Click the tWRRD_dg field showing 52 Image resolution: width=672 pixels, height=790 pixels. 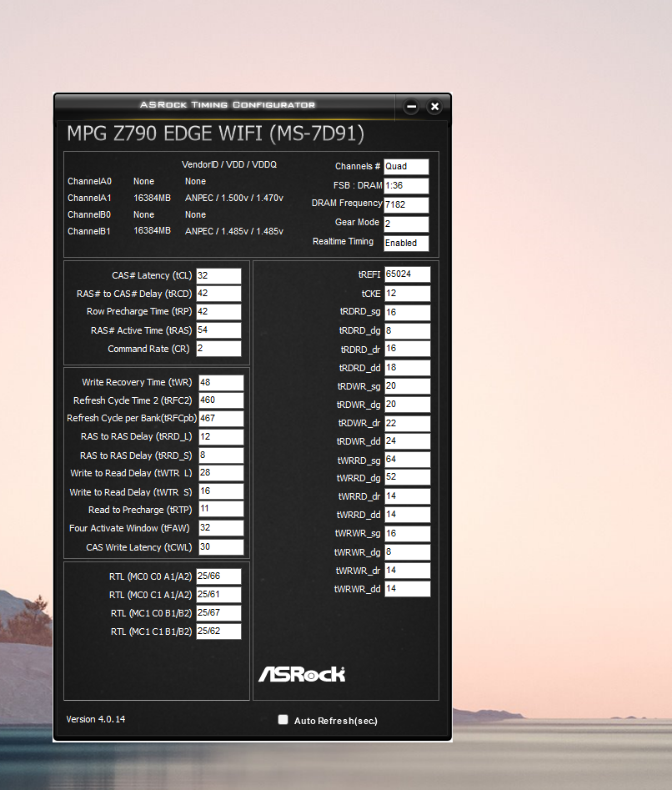pos(407,477)
